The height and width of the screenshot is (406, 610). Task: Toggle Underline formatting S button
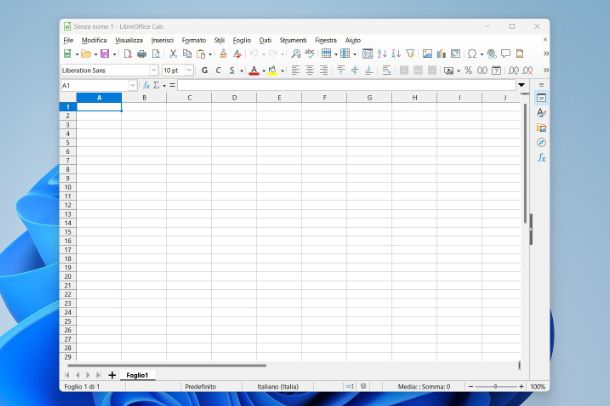pyautogui.click(x=232, y=71)
